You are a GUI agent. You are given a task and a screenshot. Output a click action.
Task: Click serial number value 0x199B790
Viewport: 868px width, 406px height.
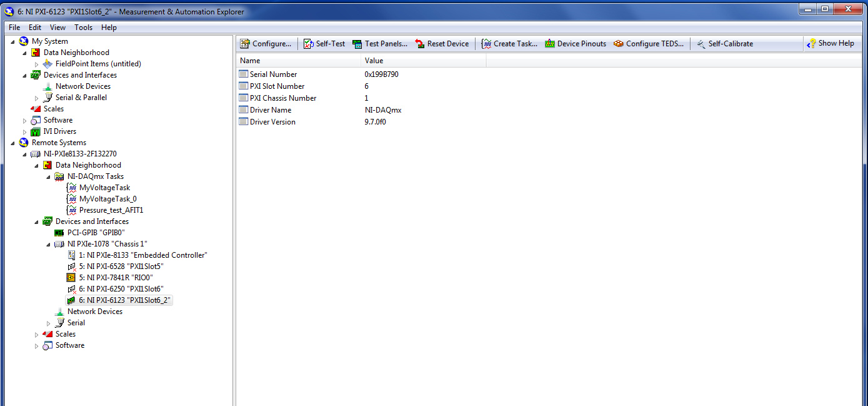pyautogui.click(x=382, y=74)
